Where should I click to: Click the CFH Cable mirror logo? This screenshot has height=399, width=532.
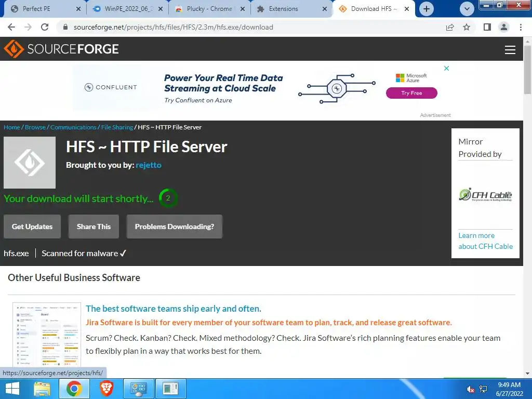pyautogui.click(x=485, y=194)
